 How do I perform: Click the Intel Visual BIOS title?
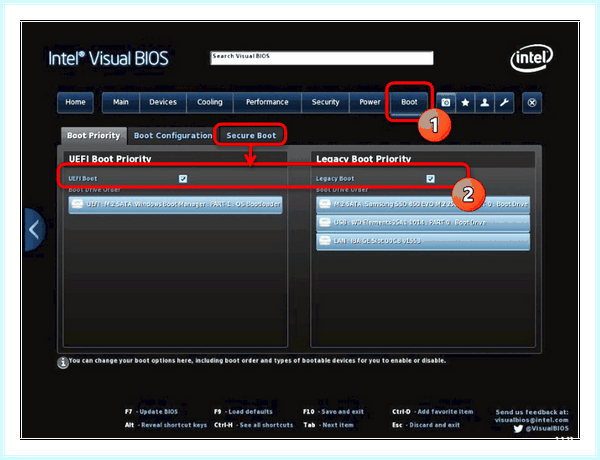[x=108, y=59]
